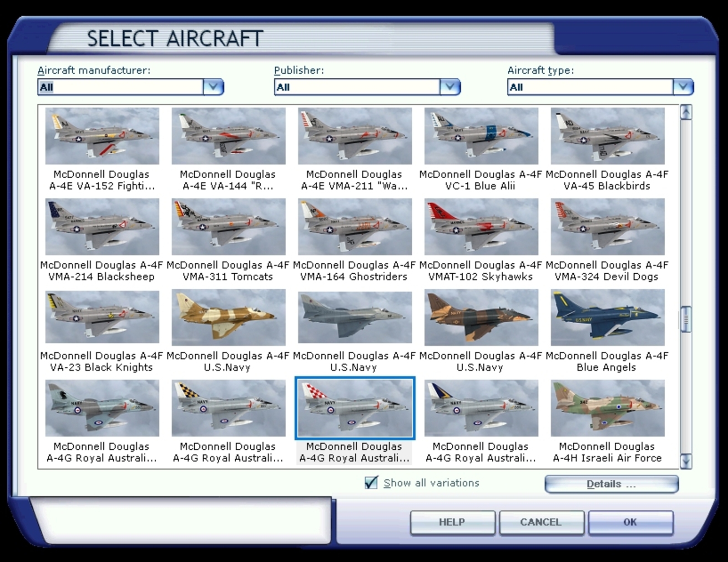728x562 pixels.
Task: Confirm selection with OK
Action: click(630, 522)
